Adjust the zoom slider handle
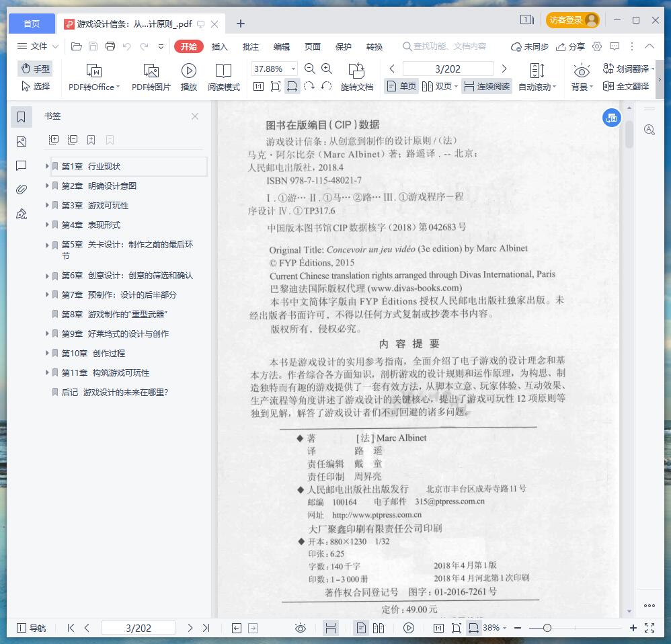671x644 pixels. click(547, 628)
